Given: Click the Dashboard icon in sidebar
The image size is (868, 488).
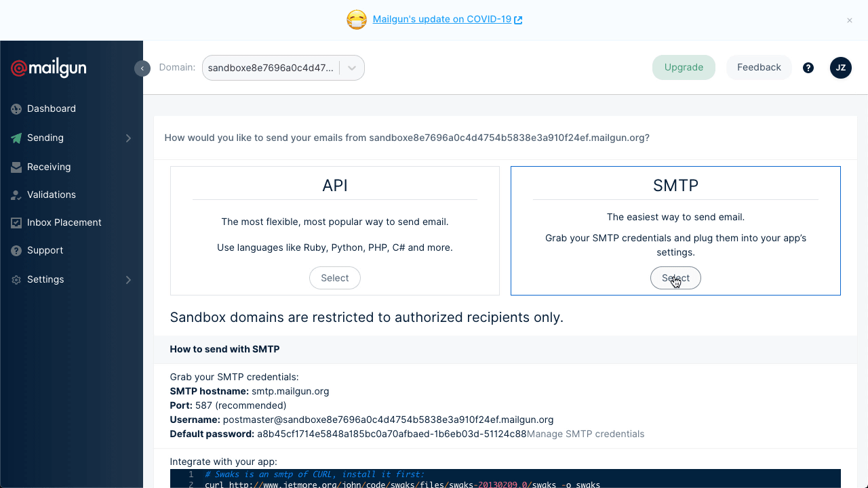Looking at the screenshot, I should [x=16, y=108].
